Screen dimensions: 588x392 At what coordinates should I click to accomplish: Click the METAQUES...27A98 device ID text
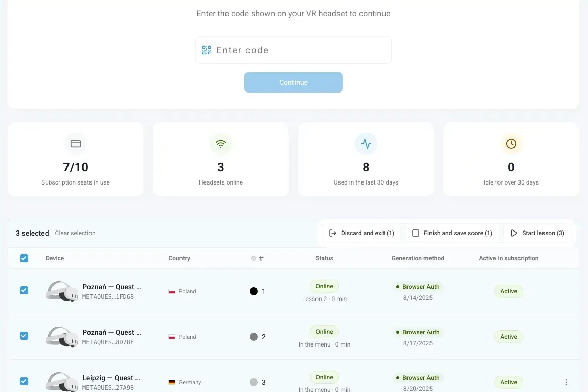point(108,388)
